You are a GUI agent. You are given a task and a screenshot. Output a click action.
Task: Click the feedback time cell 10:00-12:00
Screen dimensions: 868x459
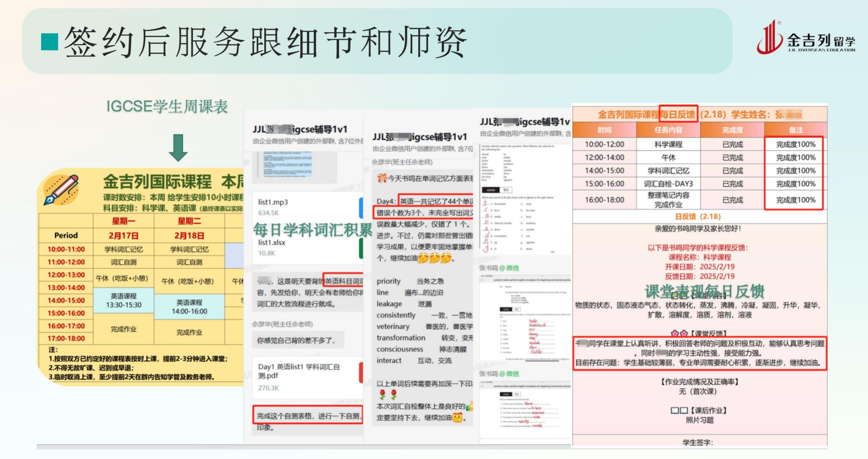pyautogui.click(x=604, y=144)
